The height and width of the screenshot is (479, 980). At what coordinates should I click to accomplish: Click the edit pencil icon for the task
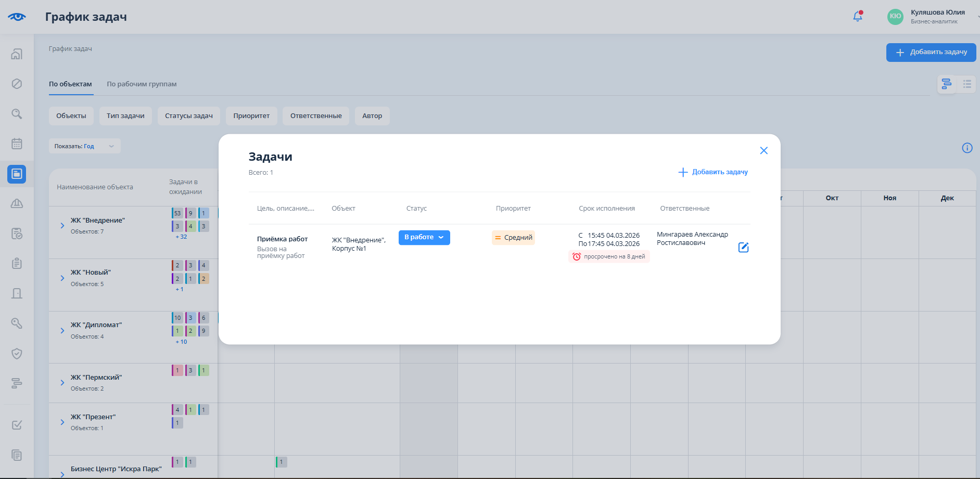(x=743, y=248)
